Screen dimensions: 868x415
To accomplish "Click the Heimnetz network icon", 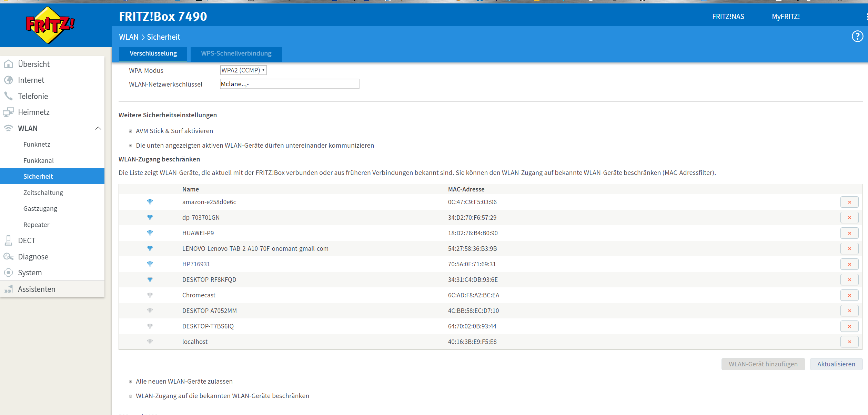I will [8, 112].
